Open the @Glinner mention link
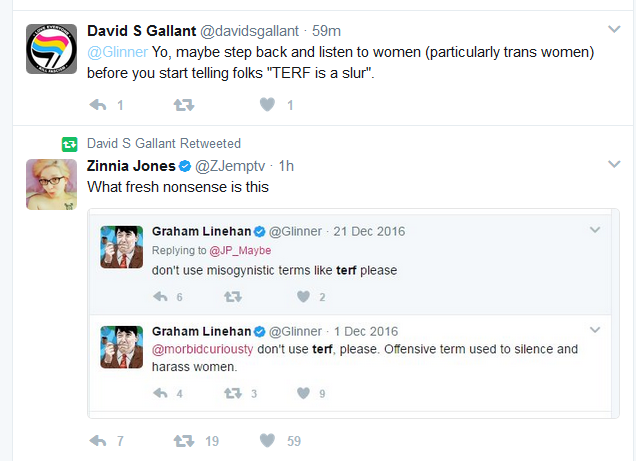This screenshot has height=461, width=636. point(117,52)
